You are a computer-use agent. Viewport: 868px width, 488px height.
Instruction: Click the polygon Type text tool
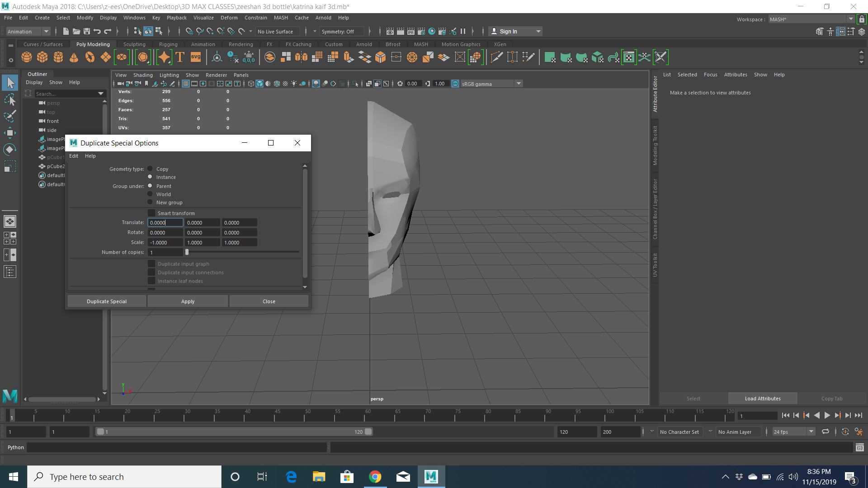pos(180,57)
